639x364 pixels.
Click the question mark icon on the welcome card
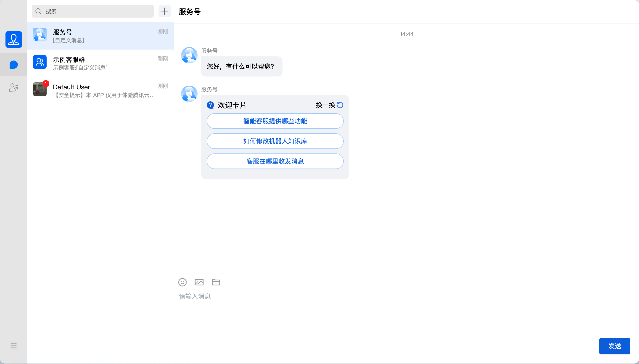pos(210,105)
